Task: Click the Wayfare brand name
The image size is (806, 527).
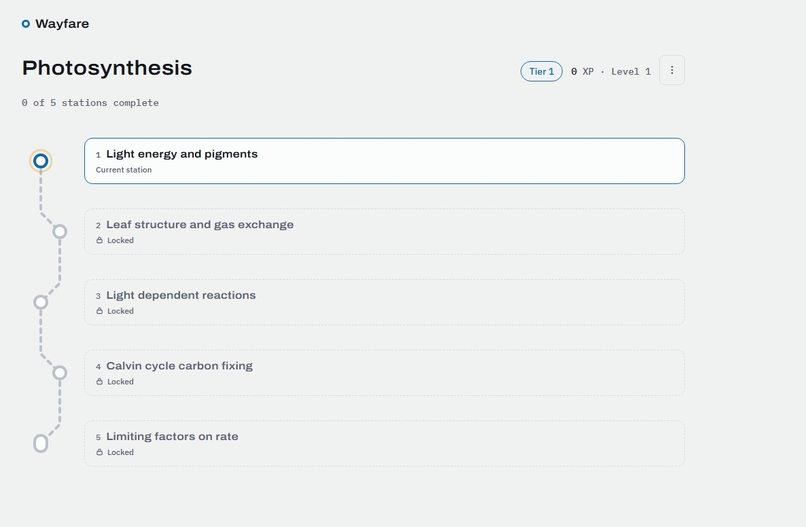Action: (62, 24)
